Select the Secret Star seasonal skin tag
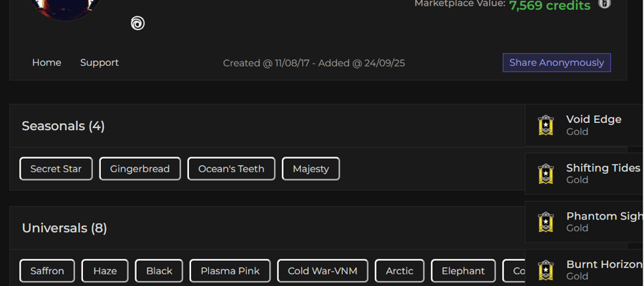This screenshot has width=644, height=286. click(x=56, y=169)
